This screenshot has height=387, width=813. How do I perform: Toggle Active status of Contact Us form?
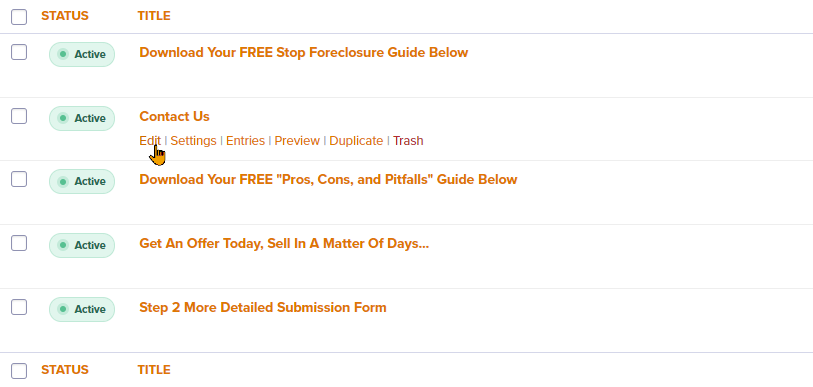coord(82,118)
